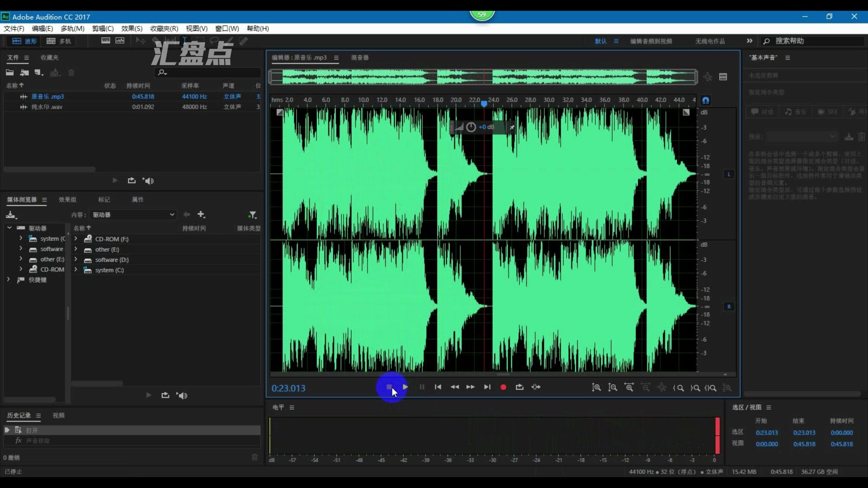Open 帮助(H) menu

pos(258,28)
